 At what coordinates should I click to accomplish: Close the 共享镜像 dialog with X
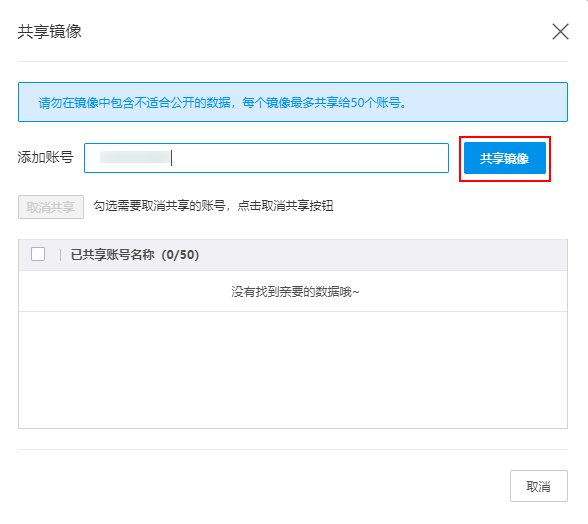pyautogui.click(x=560, y=32)
